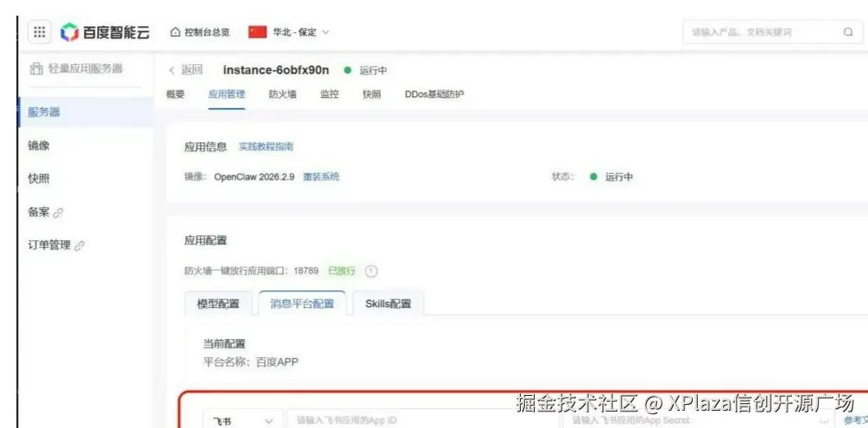Click the 平台名称：百度APP text
Screen dimensions: 868x428
pos(251,363)
